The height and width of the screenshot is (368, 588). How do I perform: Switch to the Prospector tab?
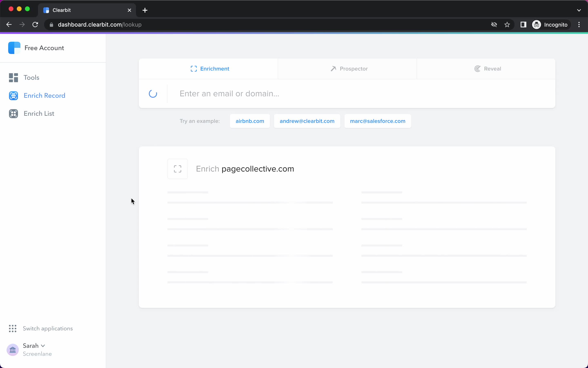(x=347, y=69)
